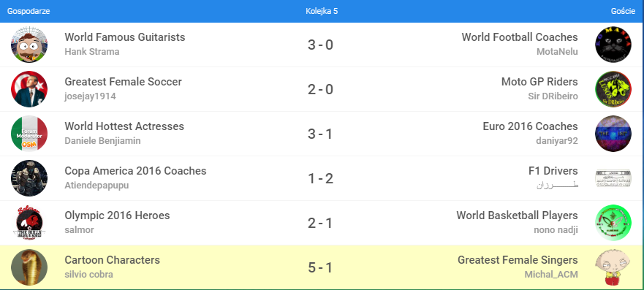
Task: Open the 1 - 2 match details
Action: tap(320, 178)
